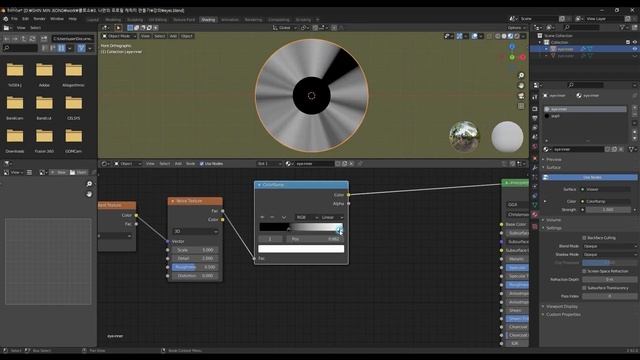Select thumbnail display mode in file browser

pyautogui.click(x=61, y=48)
